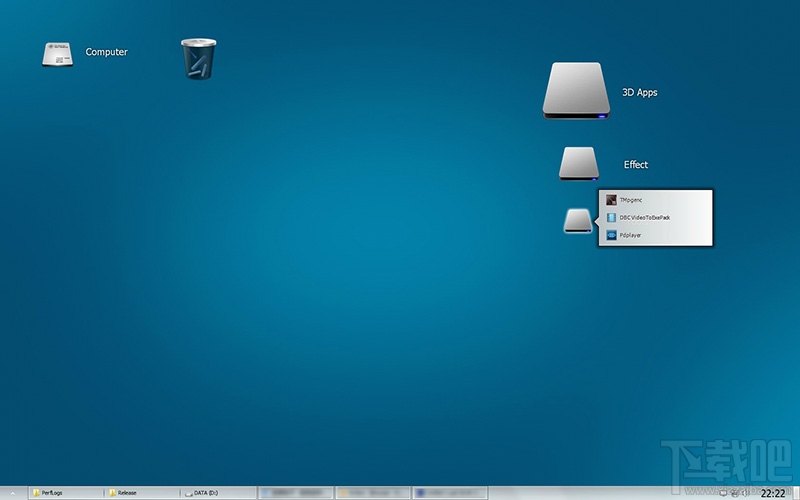Viewport: 800px width, 500px height.
Task: Click the Computer text label
Action: click(x=106, y=52)
